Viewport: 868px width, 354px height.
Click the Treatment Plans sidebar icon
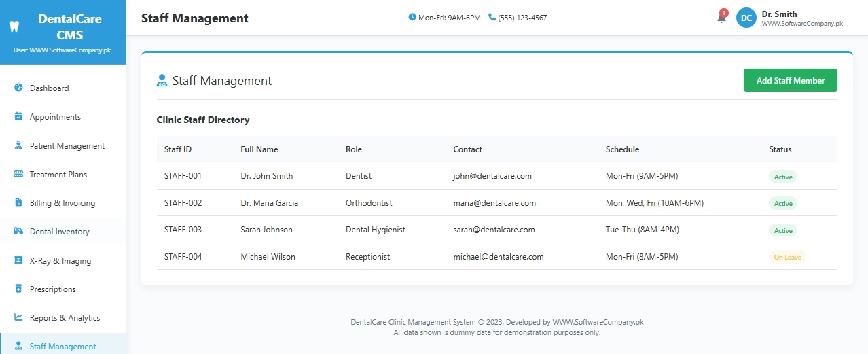(x=18, y=175)
